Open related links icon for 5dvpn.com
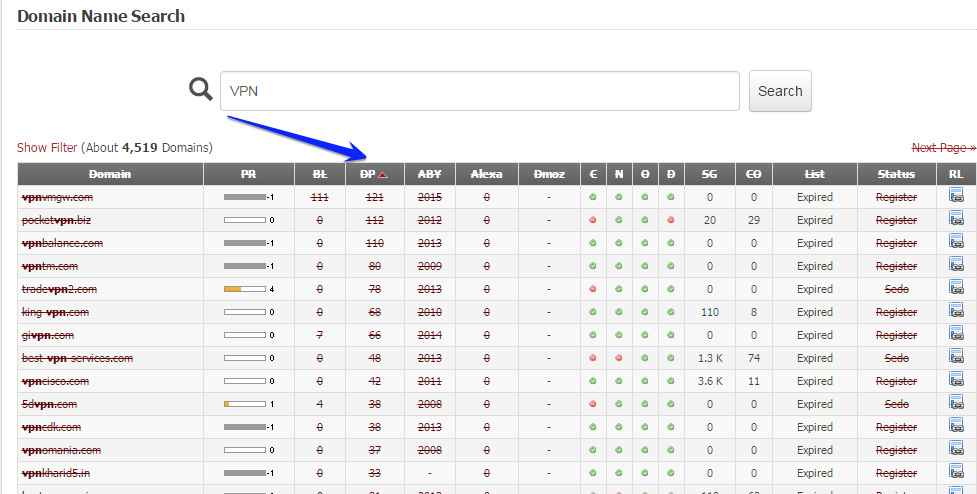This screenshot has width=977, height=494. [956, 402]
